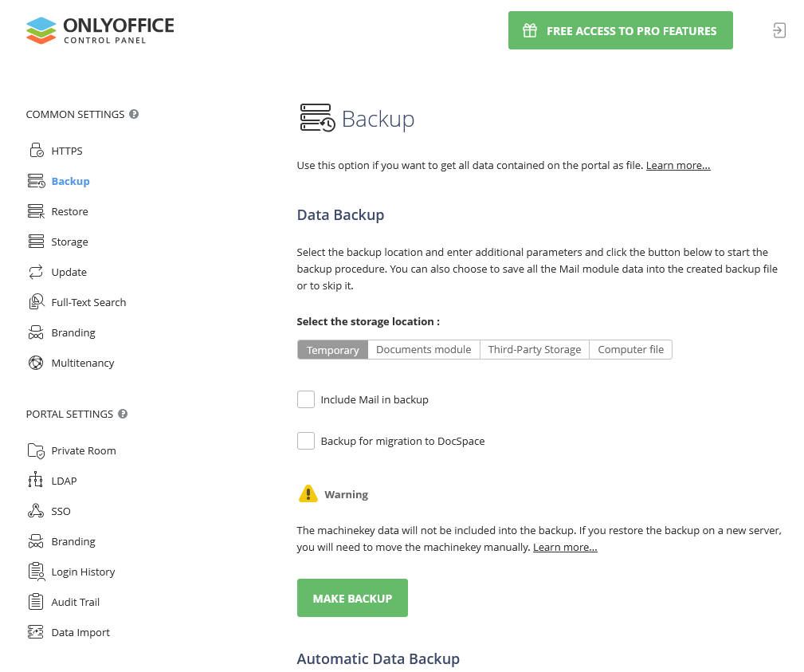Image resolution: width=804 pixels, height=672 pixels.
Task: Check Backup for migration to DocSpace
Action: point(306,441)
